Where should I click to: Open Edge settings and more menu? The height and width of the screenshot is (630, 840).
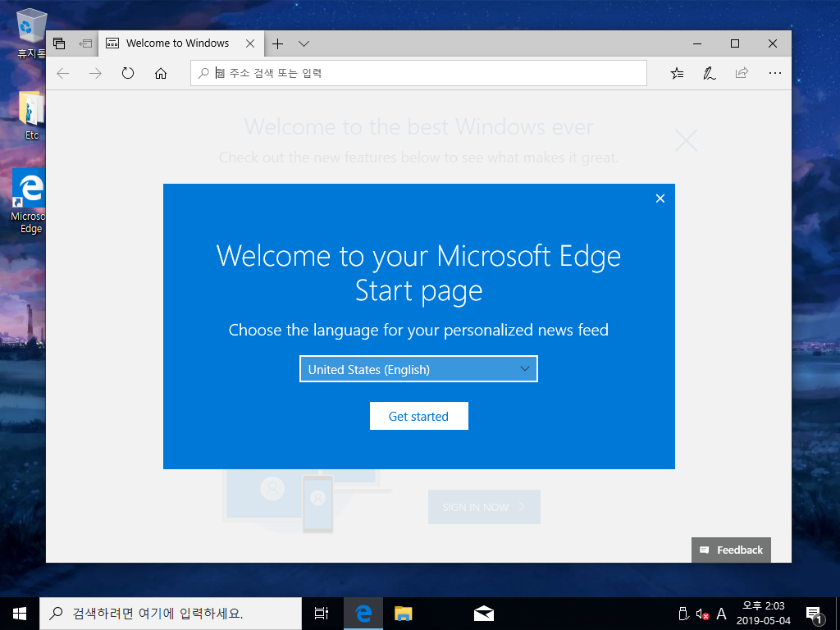774,73
